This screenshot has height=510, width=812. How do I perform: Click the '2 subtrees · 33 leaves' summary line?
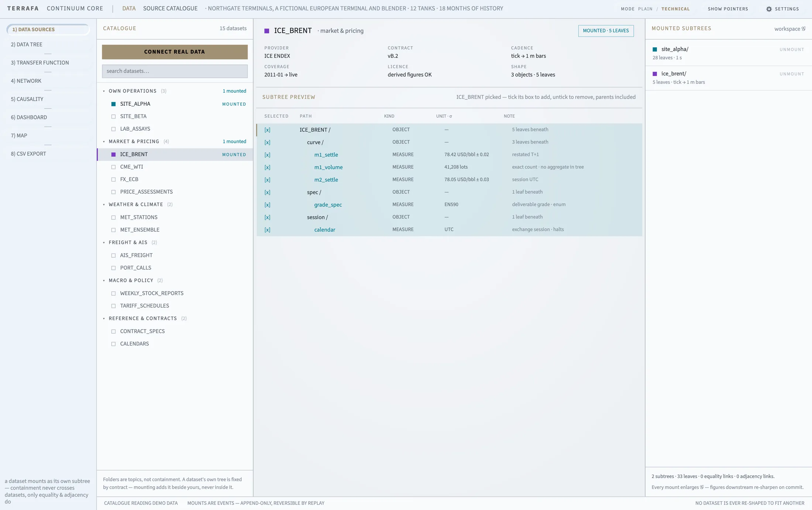(x=713, y=476)
